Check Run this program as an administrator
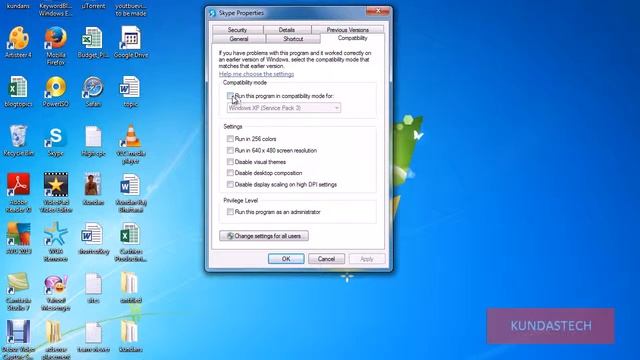Screen dimensions: 640x360 [230, 212]
